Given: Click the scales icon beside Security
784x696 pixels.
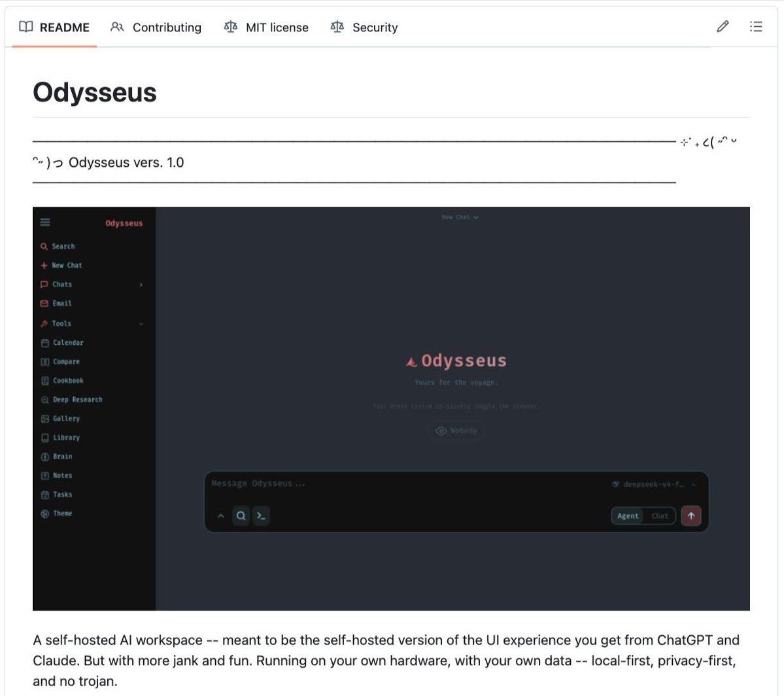Looking at the screenshot, I should [x=337, y=27].
